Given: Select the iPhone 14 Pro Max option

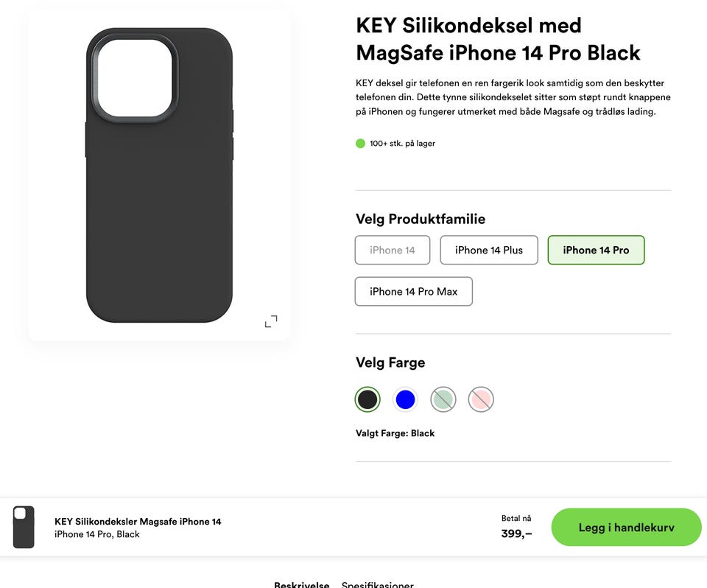Looking at the screenshot, I should point(413,291).
